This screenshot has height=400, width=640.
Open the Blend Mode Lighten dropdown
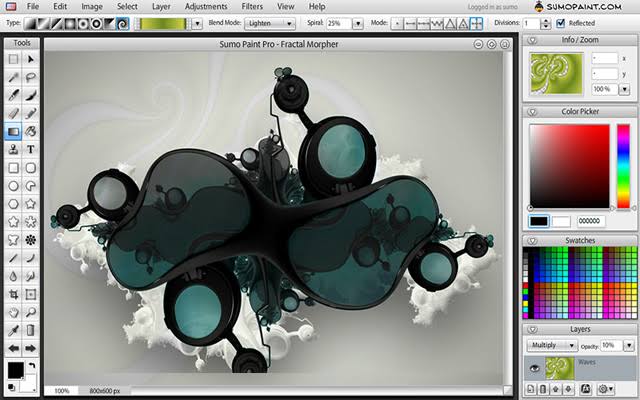pos(270,23)
